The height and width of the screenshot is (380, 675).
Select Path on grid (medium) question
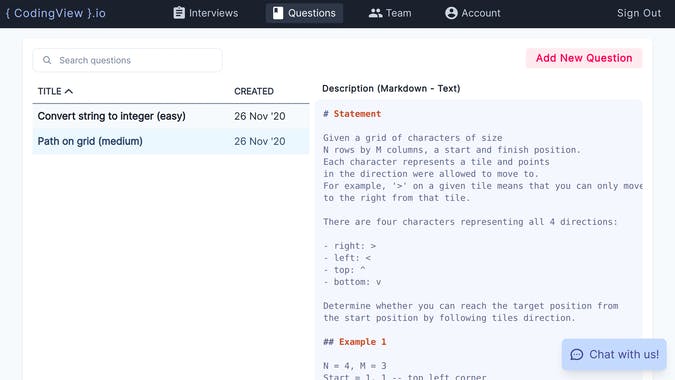coord(171,141)
